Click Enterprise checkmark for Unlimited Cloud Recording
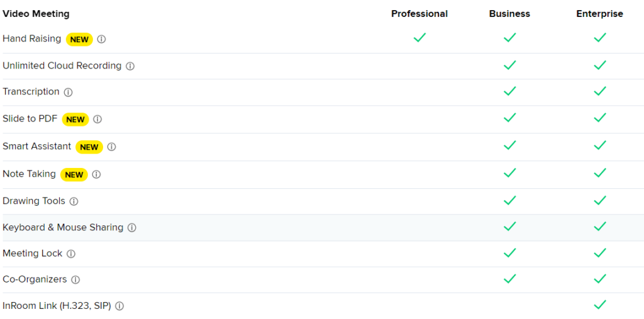Image resolution: width=644 pixels, height=319 pixels. tap(600, 65)
